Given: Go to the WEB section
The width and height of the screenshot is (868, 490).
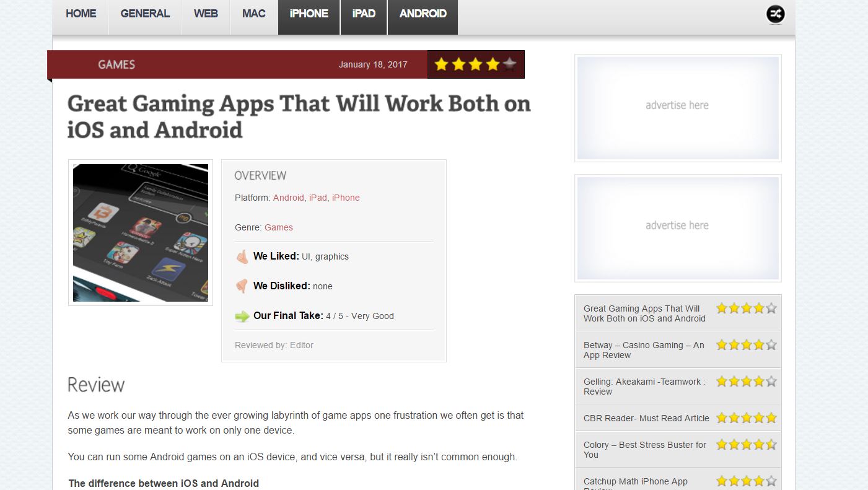Looking at the screenshot, I should pos(206,14).
